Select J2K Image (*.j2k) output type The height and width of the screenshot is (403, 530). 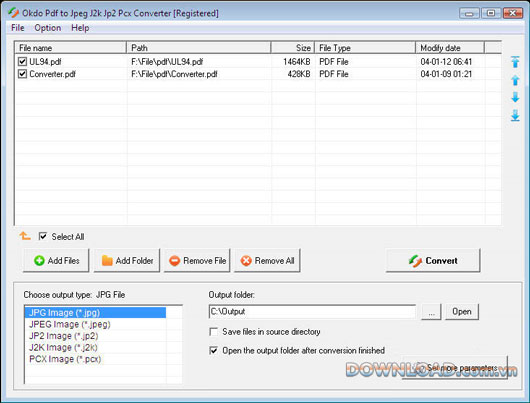click(95, 347)
